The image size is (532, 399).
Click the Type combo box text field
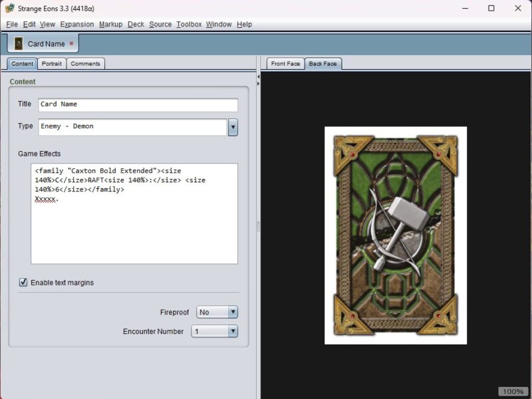point(132,127)
